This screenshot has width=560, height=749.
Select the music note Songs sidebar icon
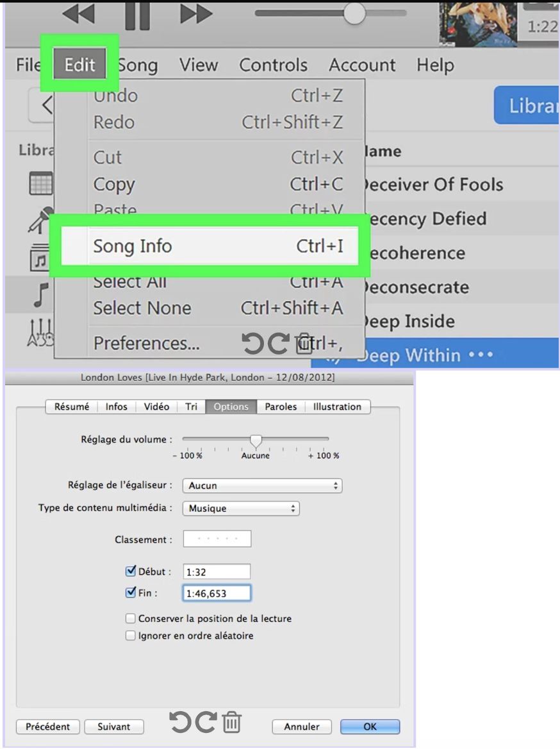point(41,295)
